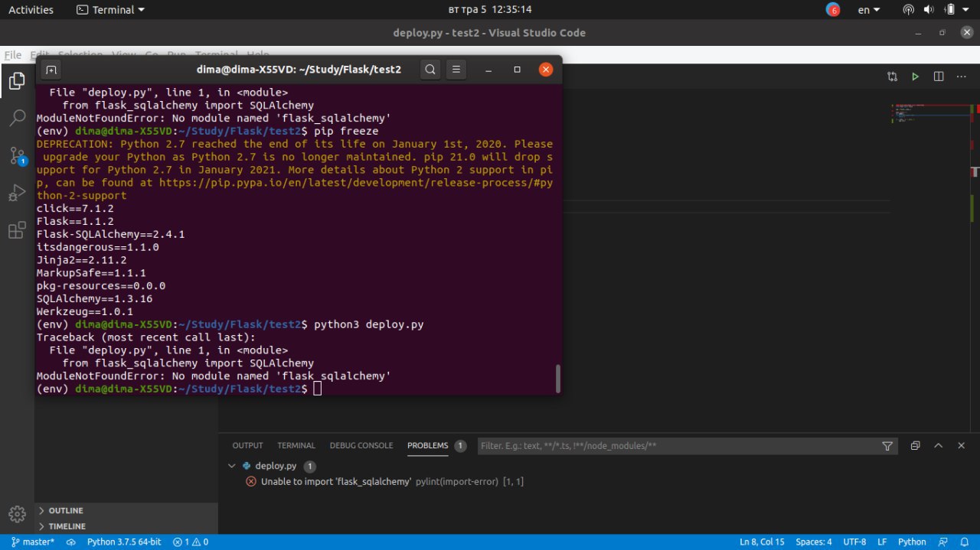
Task: Click the feedback icon in status bar
Action: tap(943, 542)
